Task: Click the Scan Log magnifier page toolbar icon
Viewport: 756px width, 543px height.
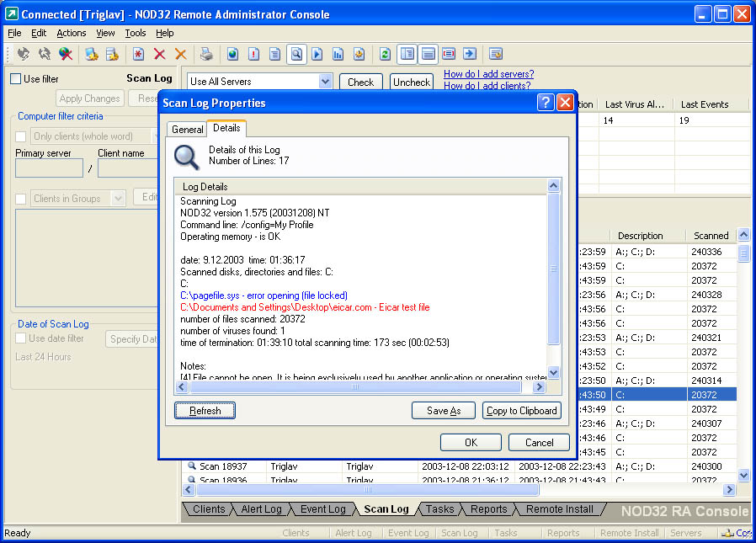Action: point(296,54)
